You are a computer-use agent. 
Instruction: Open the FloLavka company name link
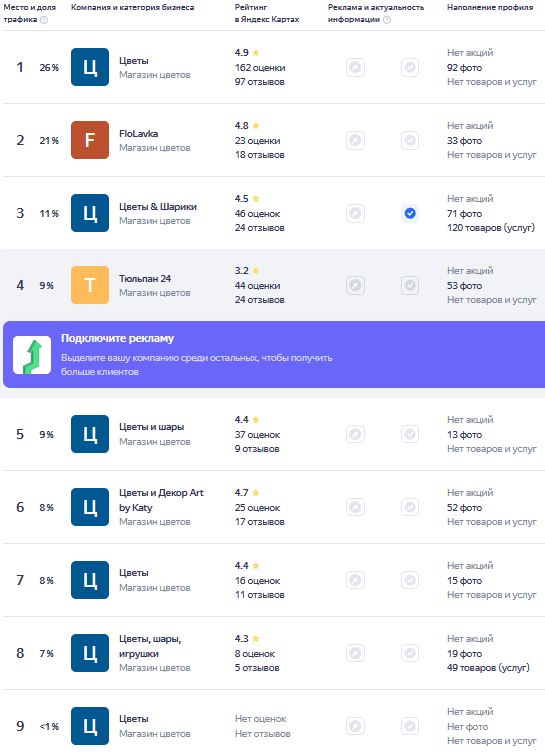138,134
